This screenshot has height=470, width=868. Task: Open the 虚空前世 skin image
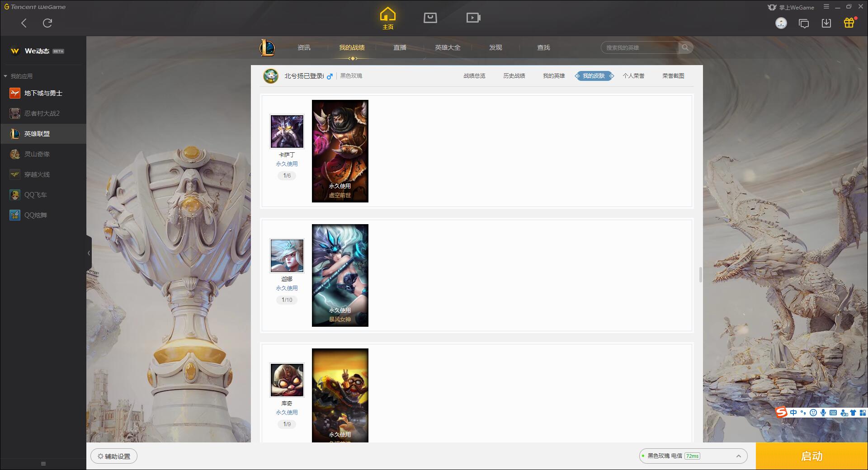point(340,151)
